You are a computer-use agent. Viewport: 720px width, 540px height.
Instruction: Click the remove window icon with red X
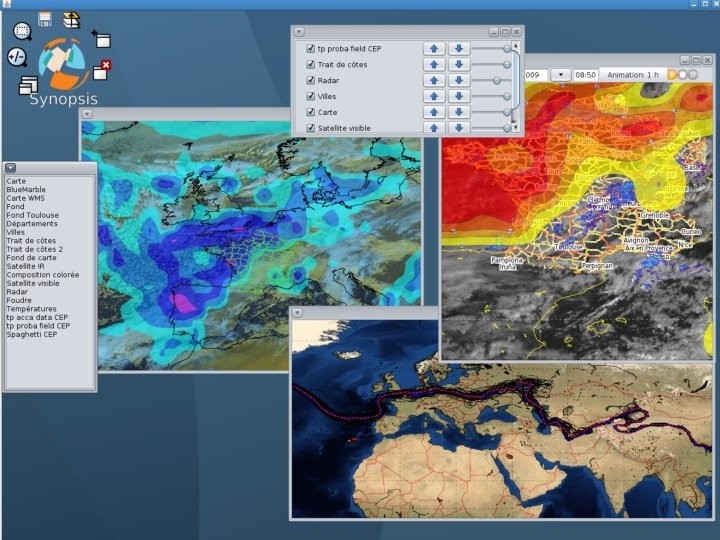coord(101,70)
